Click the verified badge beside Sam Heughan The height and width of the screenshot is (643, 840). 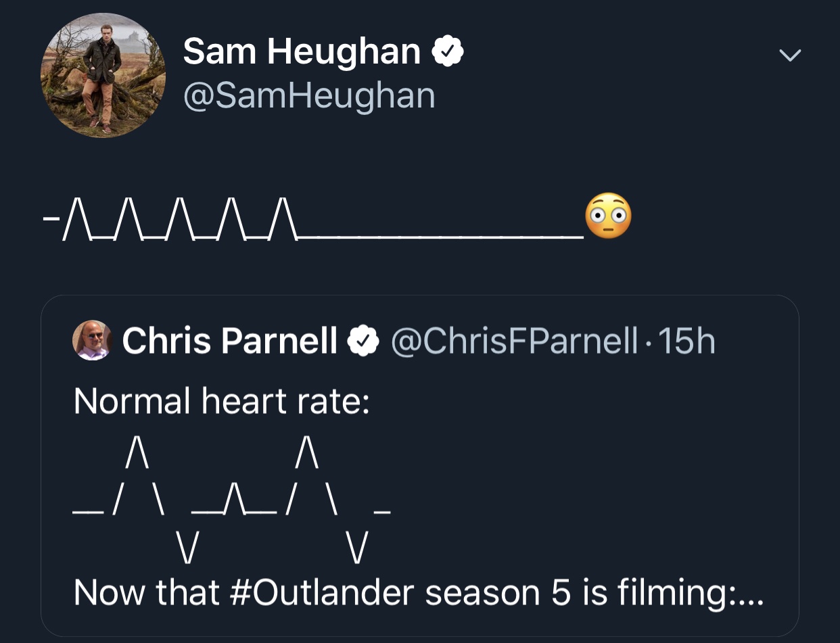click(448, 51)
